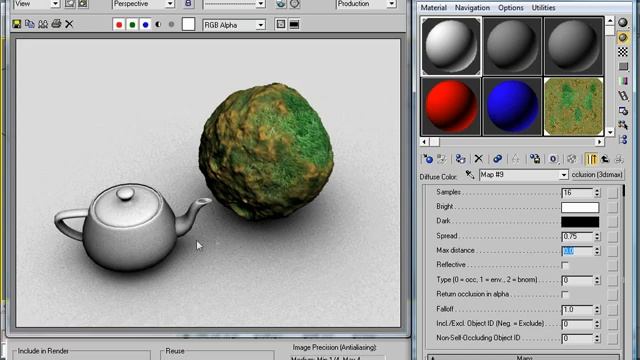
Task: Click the Environment and Effects icon
Action: pyautogui.click(x=294, y=4)
